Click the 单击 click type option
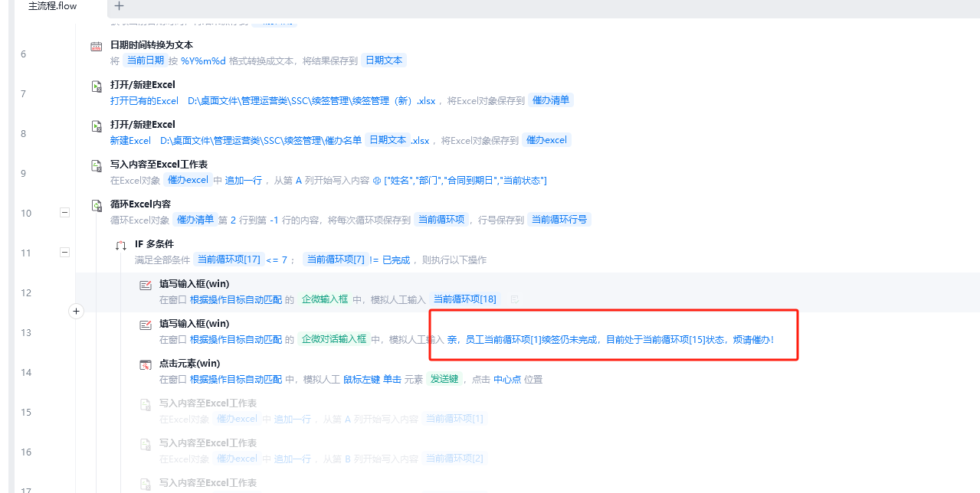This screenshot has height=493, width=980. pos(392,379)
